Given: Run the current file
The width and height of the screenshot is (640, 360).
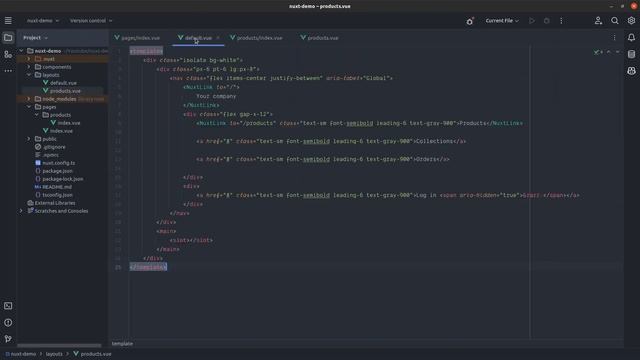Looking at the screenshot, I should (x=531, y=20).
